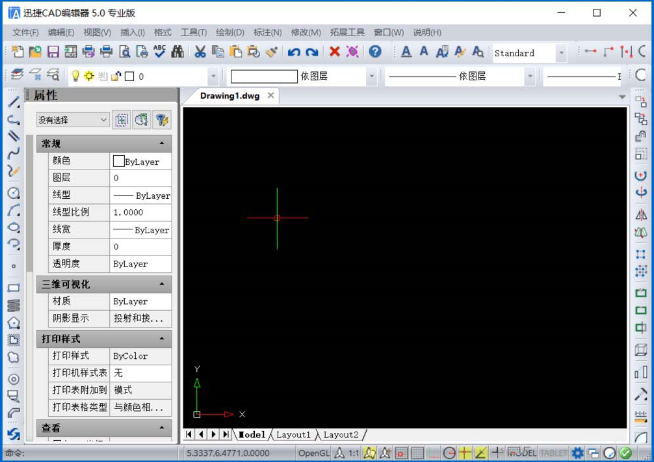Toggle the MODEL button in status bar
The width and height of the screenshot is (654, 462).
522,453
